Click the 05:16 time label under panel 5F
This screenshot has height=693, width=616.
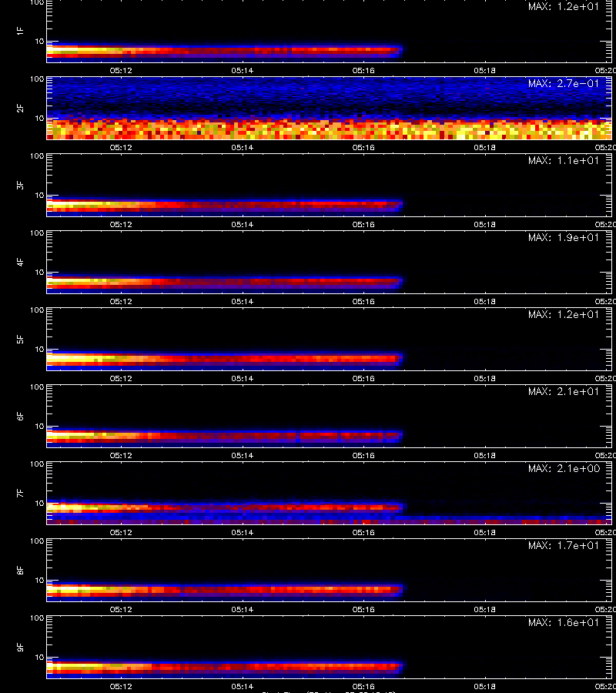pos(363,378)
